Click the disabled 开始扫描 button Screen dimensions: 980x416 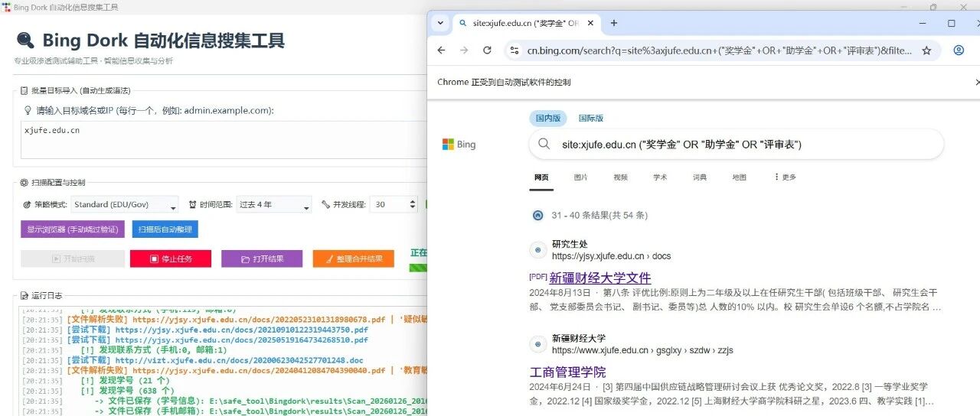[x=73, y=258]
